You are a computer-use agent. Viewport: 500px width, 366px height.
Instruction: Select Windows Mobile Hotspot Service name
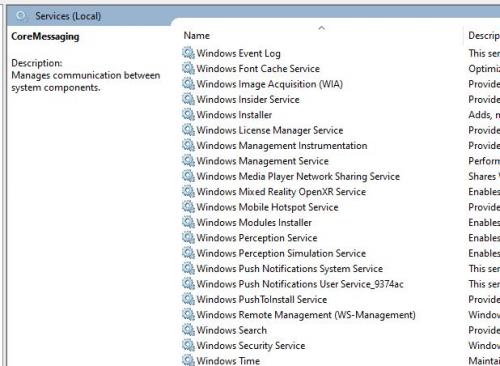point(268,207)
